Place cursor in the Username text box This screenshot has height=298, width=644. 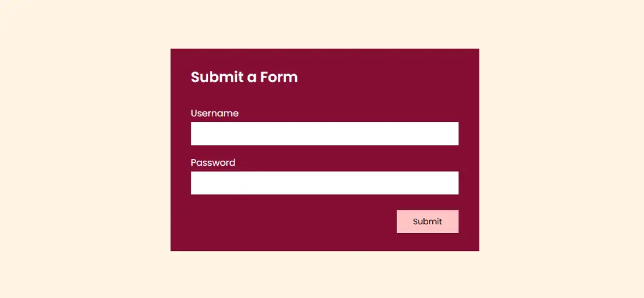(x=324, y=134)
